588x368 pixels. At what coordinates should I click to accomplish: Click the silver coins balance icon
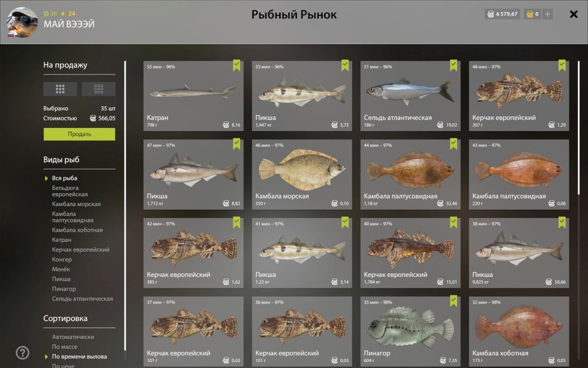(x=491, y=14)
